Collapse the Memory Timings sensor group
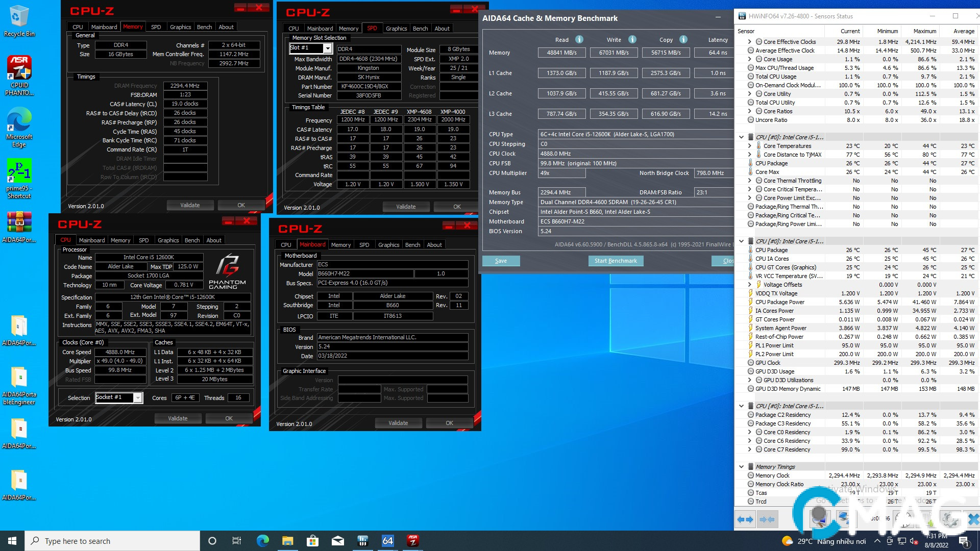The height and width of the screenshot is (551, 980). [x=741, y=466]
